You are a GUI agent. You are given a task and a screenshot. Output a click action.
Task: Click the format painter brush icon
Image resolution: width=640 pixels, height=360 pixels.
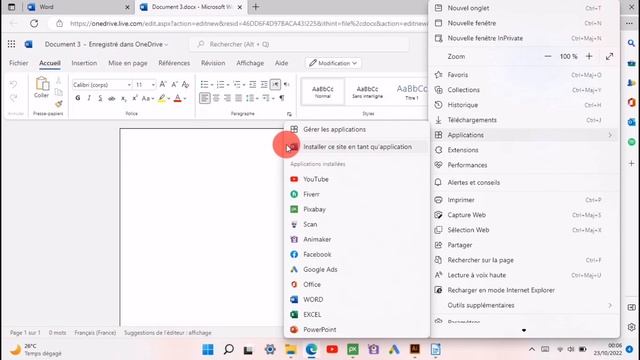click(59, 104)
